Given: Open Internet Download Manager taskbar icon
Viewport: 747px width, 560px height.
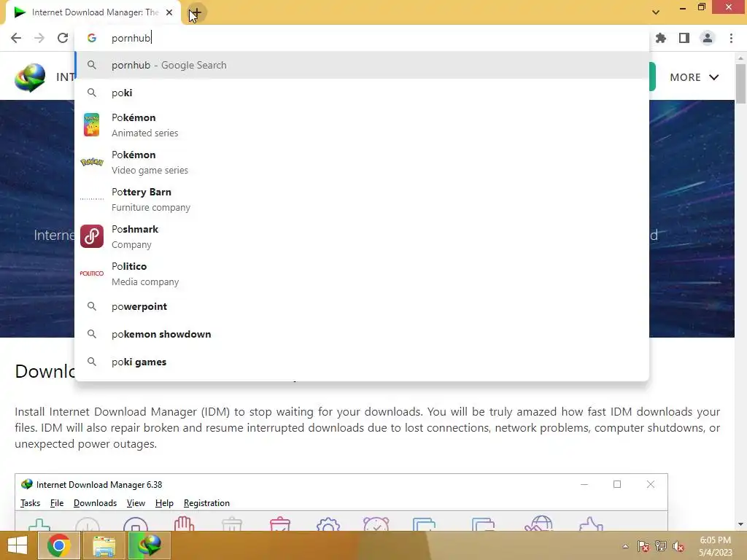Looking at the screenshot, I should (x=149, y=545).
